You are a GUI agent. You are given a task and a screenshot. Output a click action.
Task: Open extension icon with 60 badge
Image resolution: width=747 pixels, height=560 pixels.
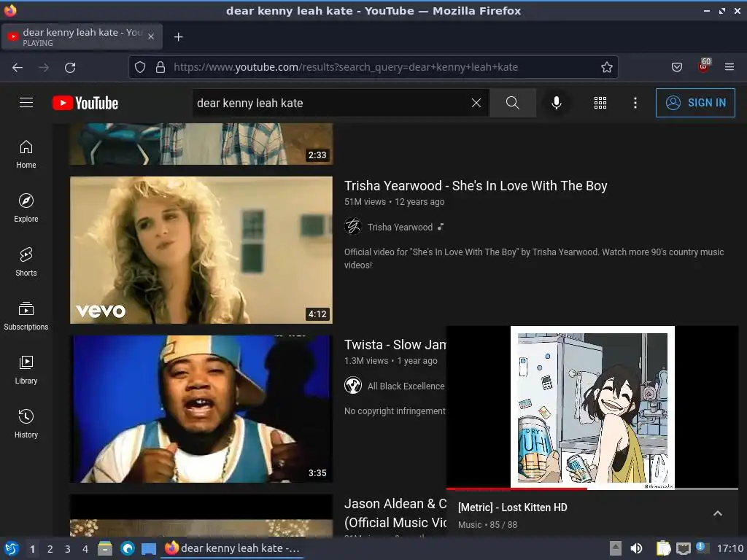click(704, 66)
